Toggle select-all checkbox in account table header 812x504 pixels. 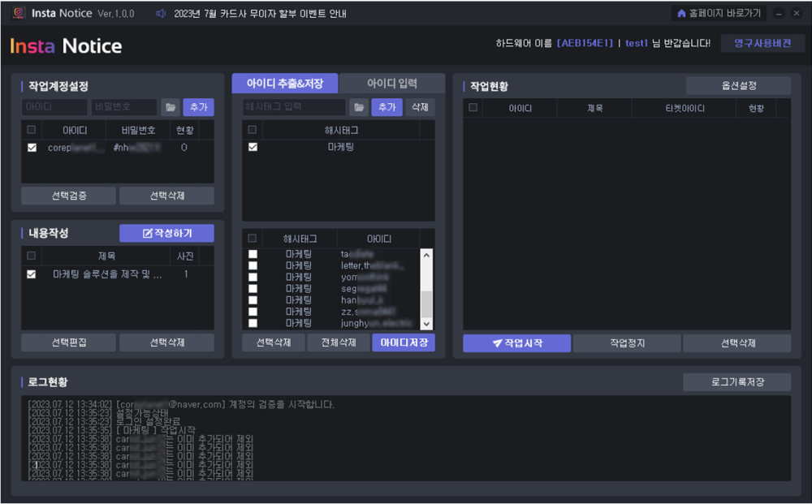point(32,129)
